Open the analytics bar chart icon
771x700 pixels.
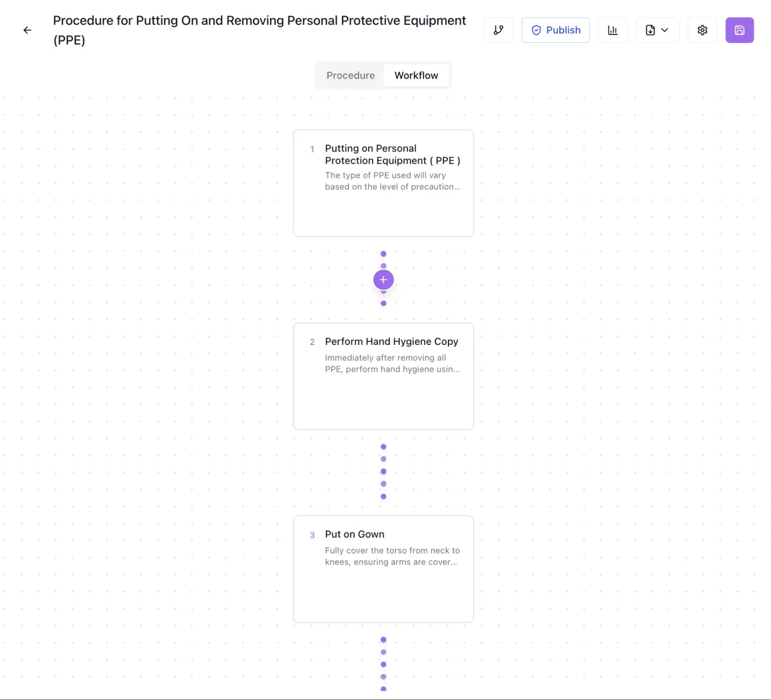click(x=613, y=30)
